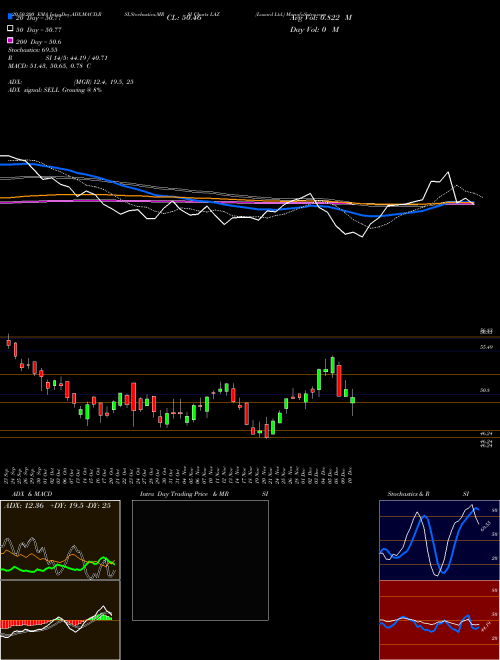
Task: Click the SI 14/3: 44.19 / 49.71 readout
Action: click(x=77, y=58)
